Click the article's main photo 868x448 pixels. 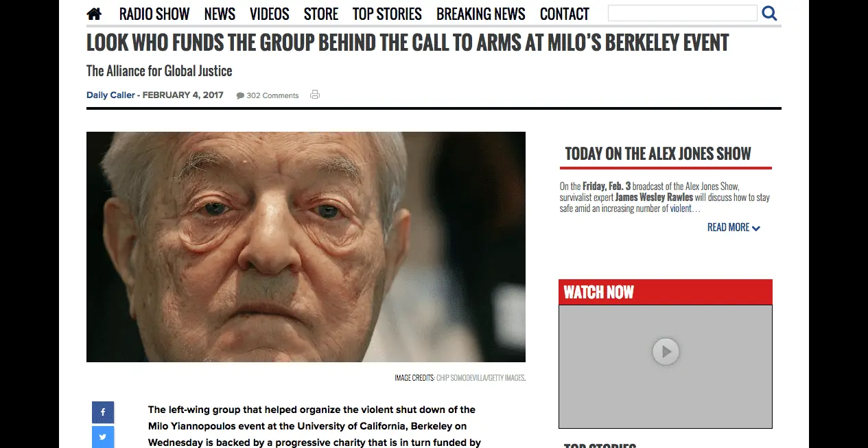tap(306, 247)
